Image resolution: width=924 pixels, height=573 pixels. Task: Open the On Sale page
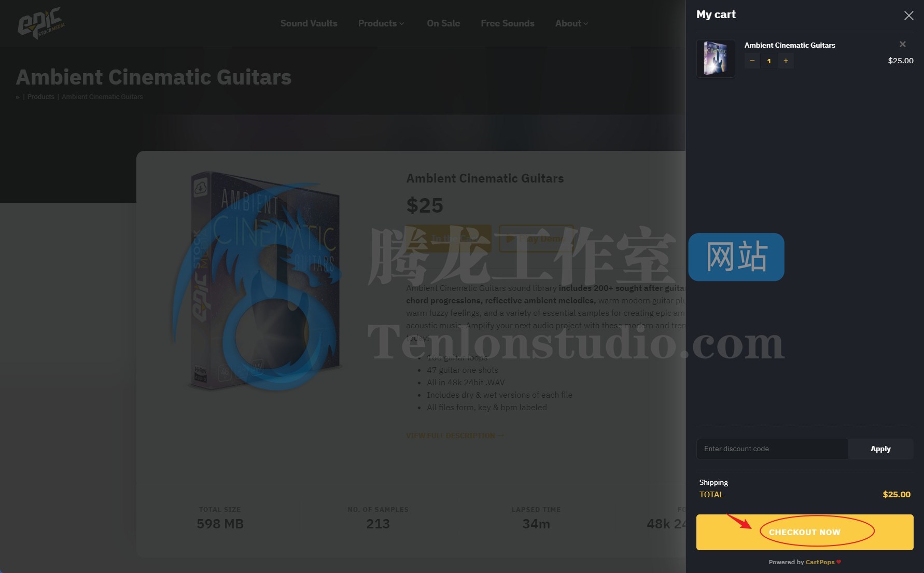pos(443,23)
